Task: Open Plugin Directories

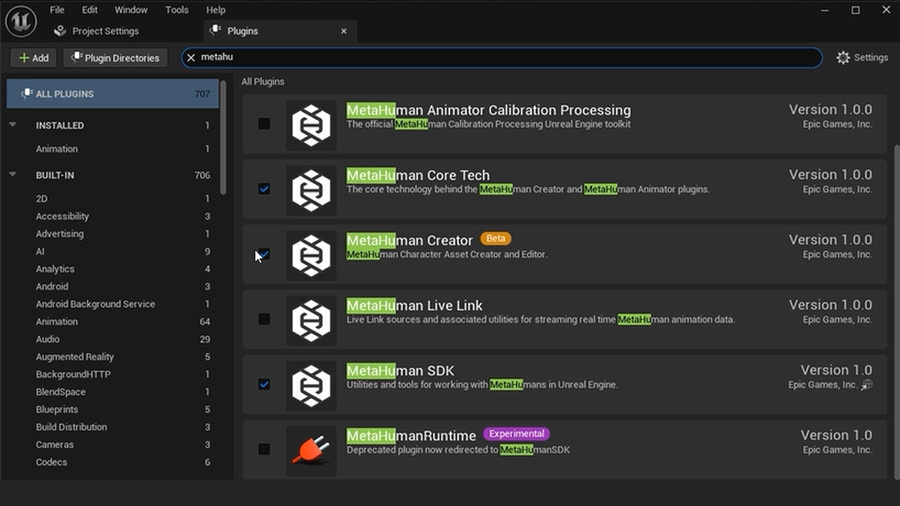Action: pos(115,58)
